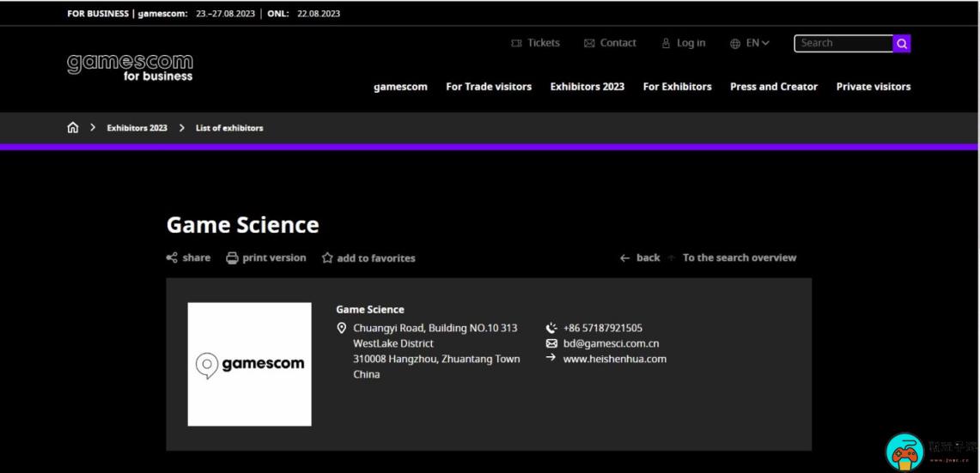Click the +86 57187921505 phone number
The width and height of the screenshot is (980, 473).
pos(602,328)
